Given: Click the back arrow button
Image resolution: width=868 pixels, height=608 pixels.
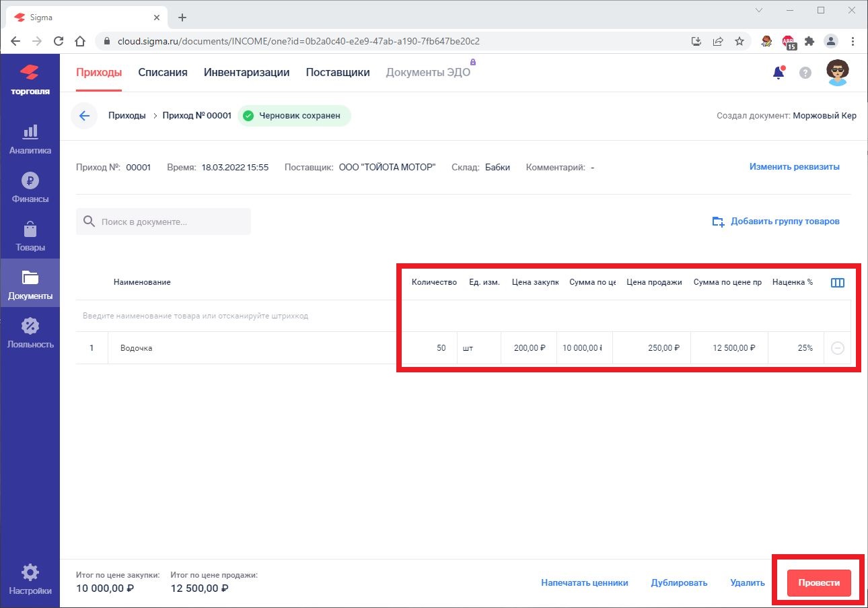Looking at the screenshot, I should (x=84, y=116).
